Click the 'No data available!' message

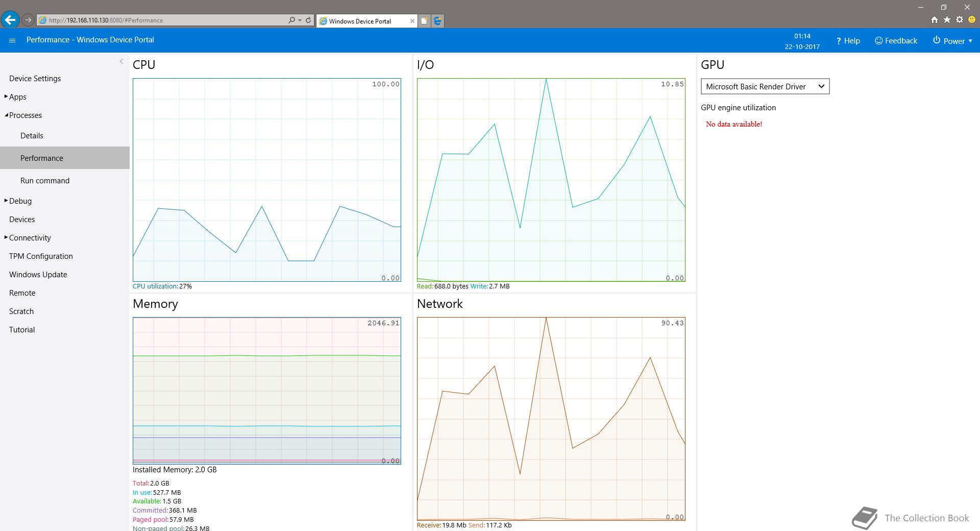(x=733, y=124)
